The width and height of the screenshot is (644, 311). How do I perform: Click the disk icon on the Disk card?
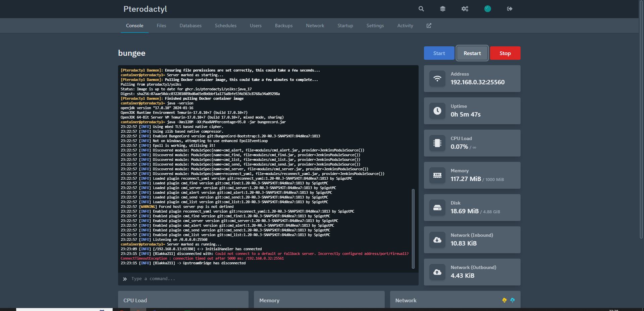[x=437, y=208]
